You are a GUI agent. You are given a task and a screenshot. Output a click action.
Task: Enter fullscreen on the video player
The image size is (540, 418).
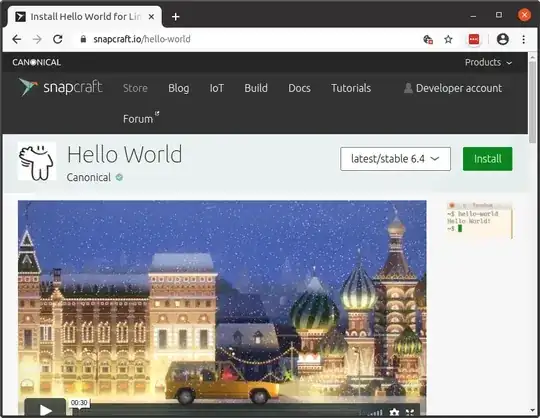coord(410,412)
